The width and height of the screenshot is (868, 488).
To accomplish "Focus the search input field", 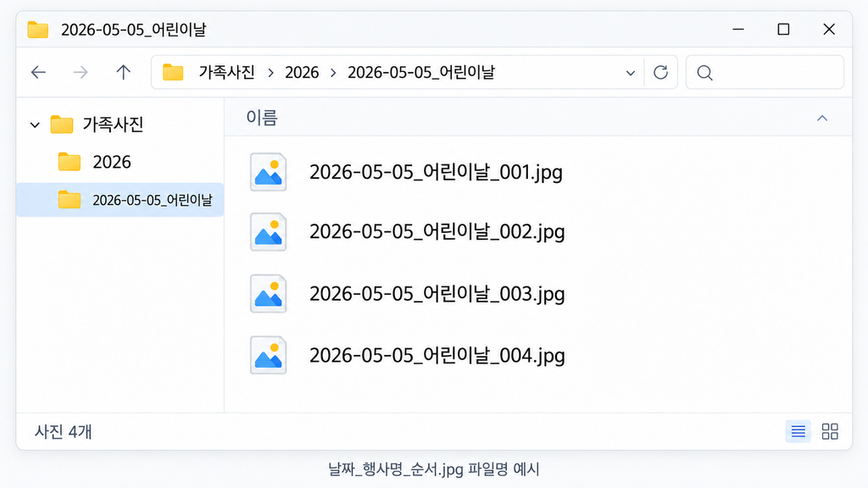I will click(x=765, y=73).
